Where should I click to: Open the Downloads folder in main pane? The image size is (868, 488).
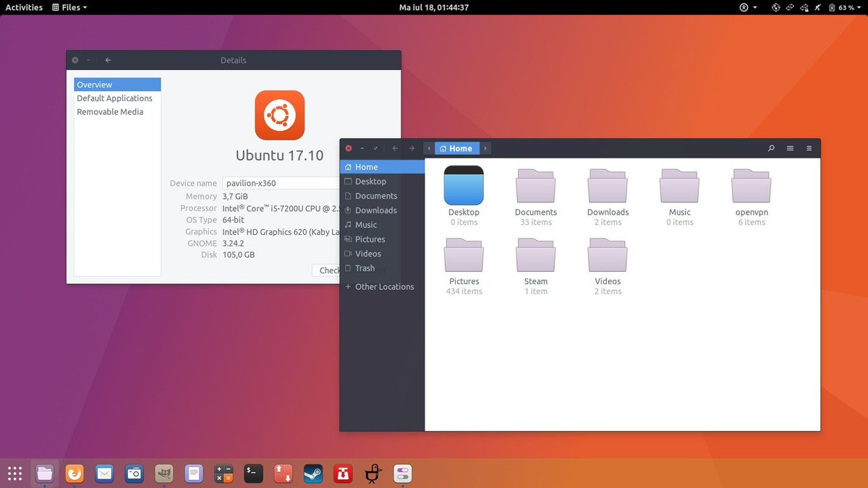click(608, 186)
